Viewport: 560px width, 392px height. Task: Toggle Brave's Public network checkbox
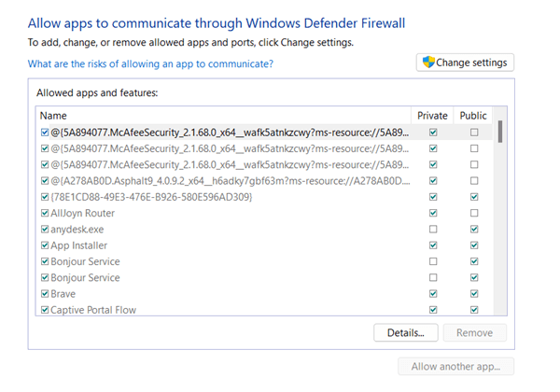pos(475,293)
